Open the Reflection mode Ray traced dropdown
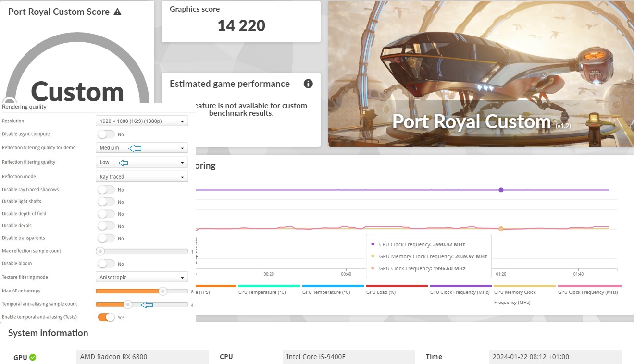Image resolution: width=634 pixels, height=364 pixels. pos(142,177)
